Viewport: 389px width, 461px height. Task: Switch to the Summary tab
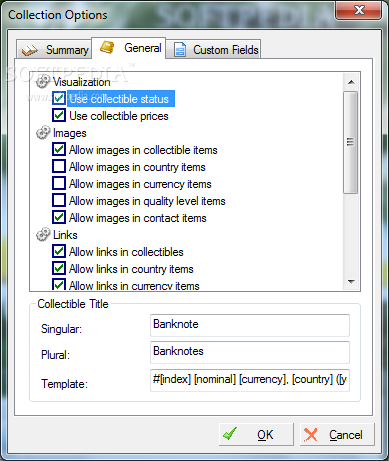(54, 50)
